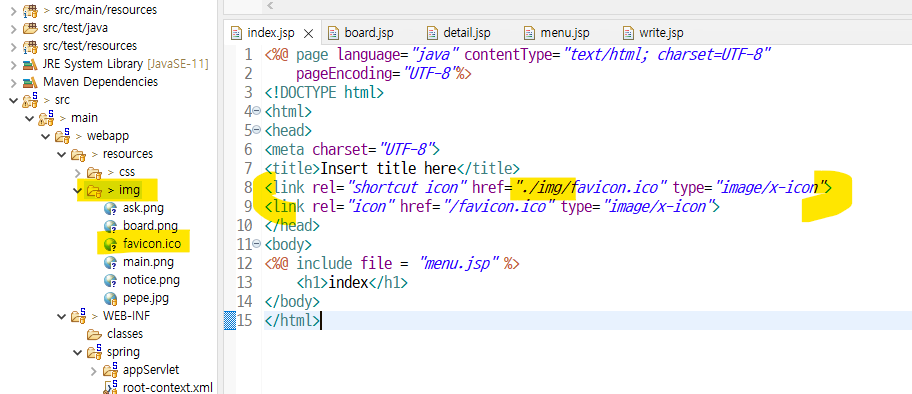Select notice.png file icon

click(x=111, y=281)
